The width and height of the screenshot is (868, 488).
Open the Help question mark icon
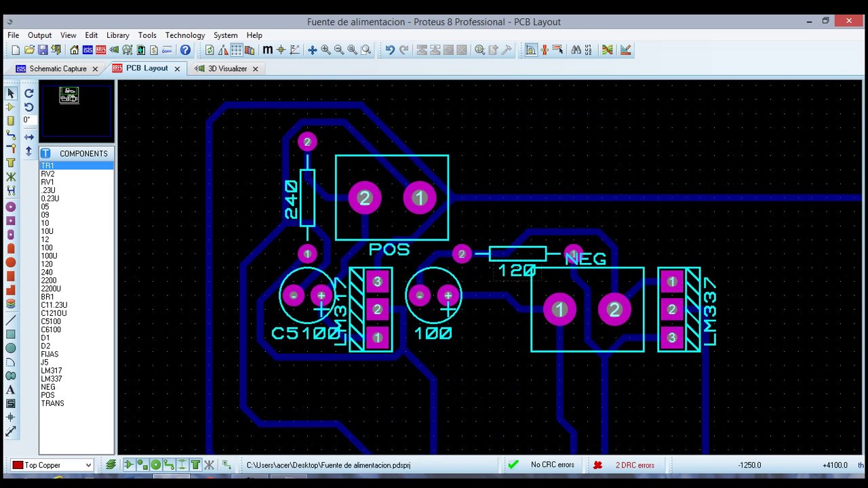[185, 50]
